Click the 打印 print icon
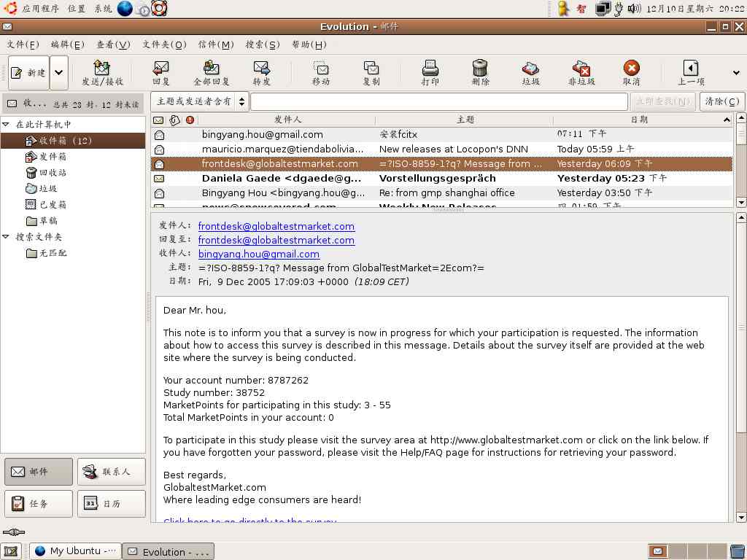Viewport: 747px width, 560px height. pyautogui.click(x=430, y=73)
